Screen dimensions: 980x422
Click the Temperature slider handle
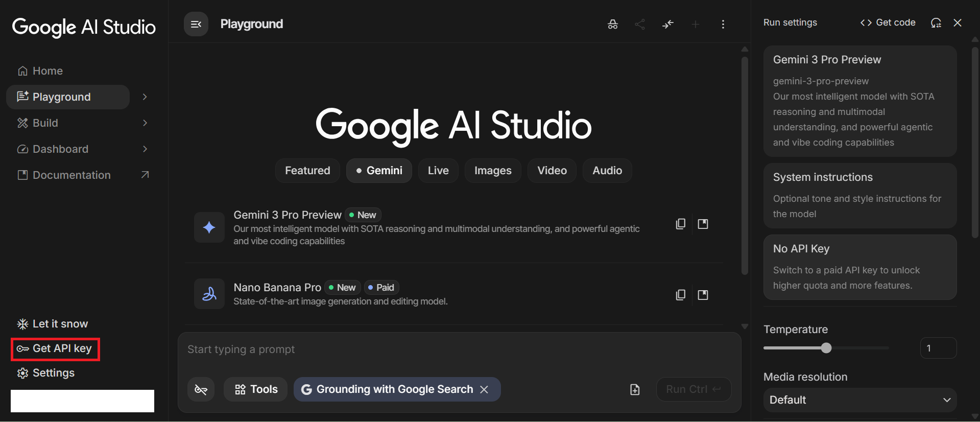click(826, 348)
